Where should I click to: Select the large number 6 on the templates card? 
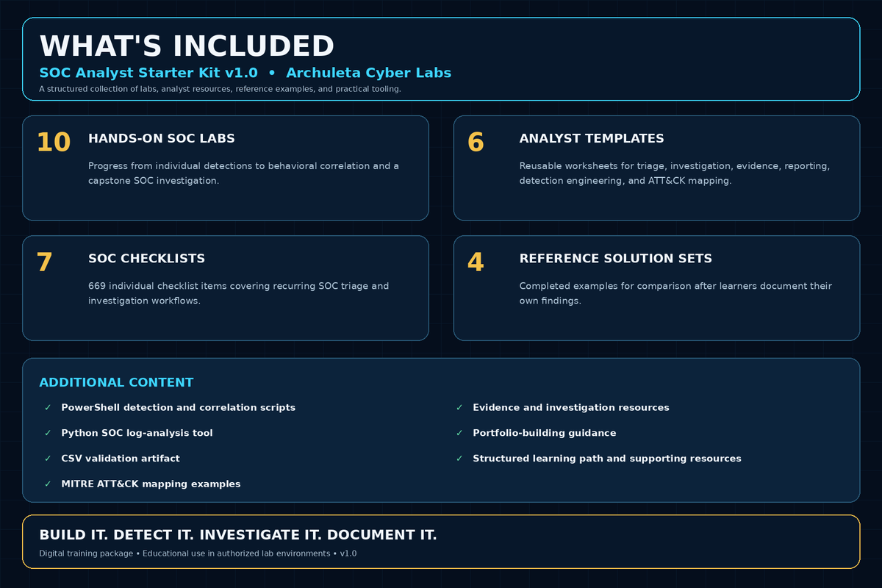click(476, 142)
